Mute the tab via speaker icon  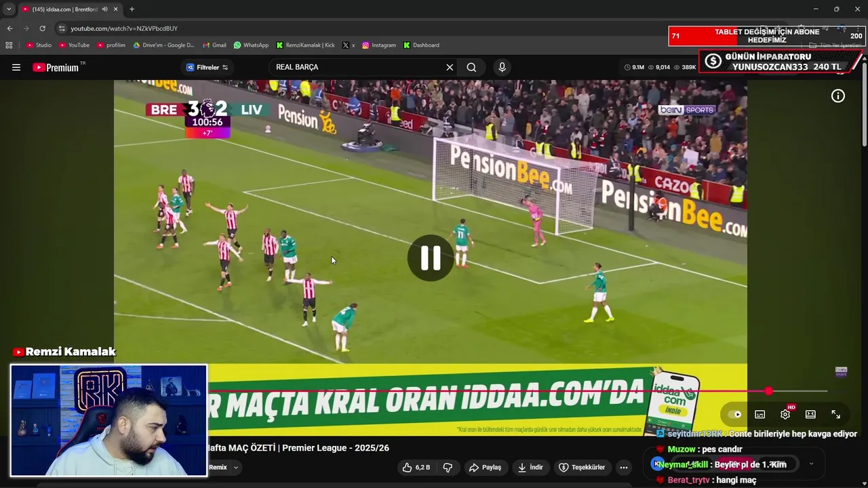(104, 9)
